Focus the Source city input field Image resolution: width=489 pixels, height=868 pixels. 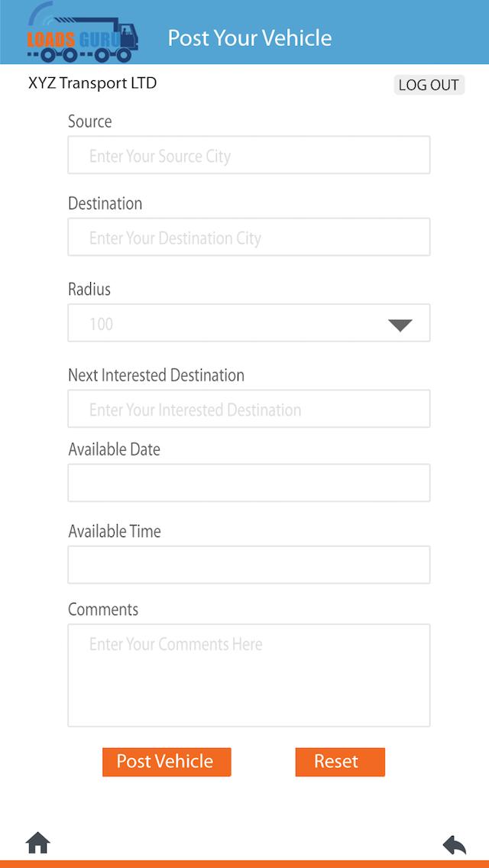[x=248, y=156]
